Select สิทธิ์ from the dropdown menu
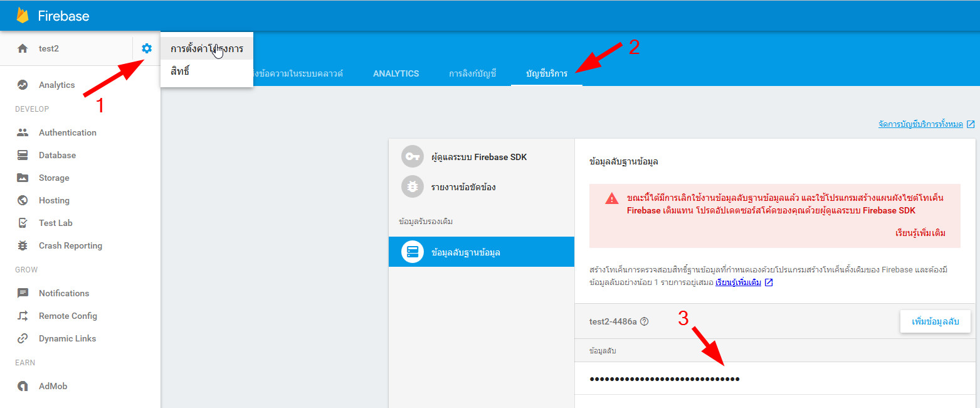The image size is (980, 408). pyautogui.click(x=207, y=71)
